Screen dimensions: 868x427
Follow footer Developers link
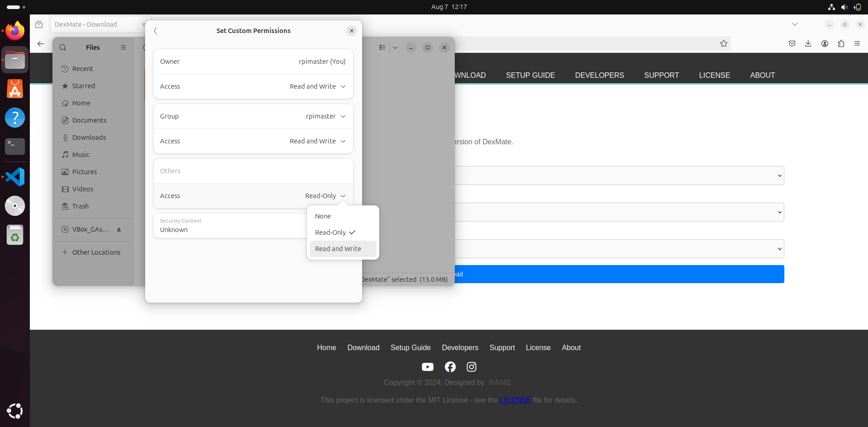pos(460,347)
